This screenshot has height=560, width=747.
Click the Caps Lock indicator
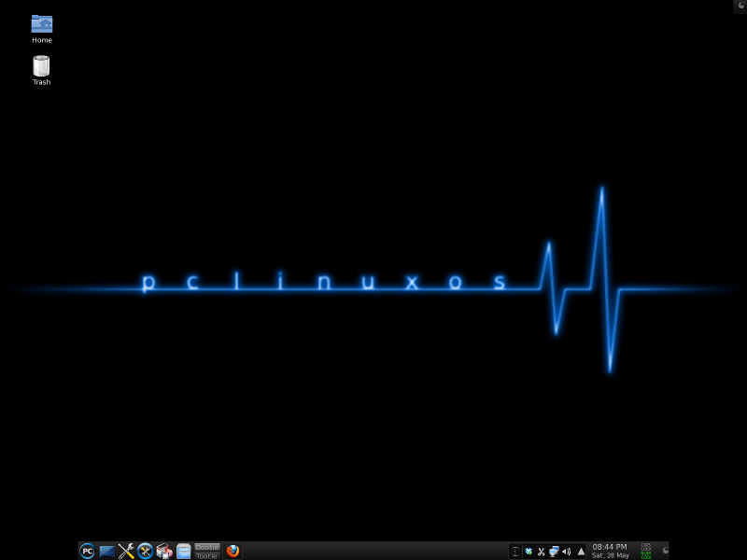(646, 547)
